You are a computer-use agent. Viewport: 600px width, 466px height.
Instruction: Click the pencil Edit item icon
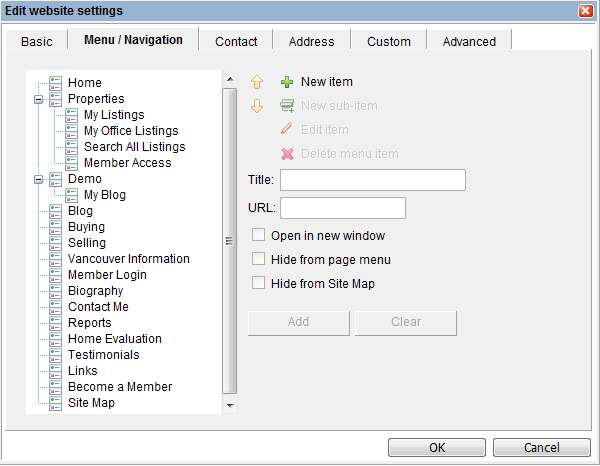(x=287, y=129)
